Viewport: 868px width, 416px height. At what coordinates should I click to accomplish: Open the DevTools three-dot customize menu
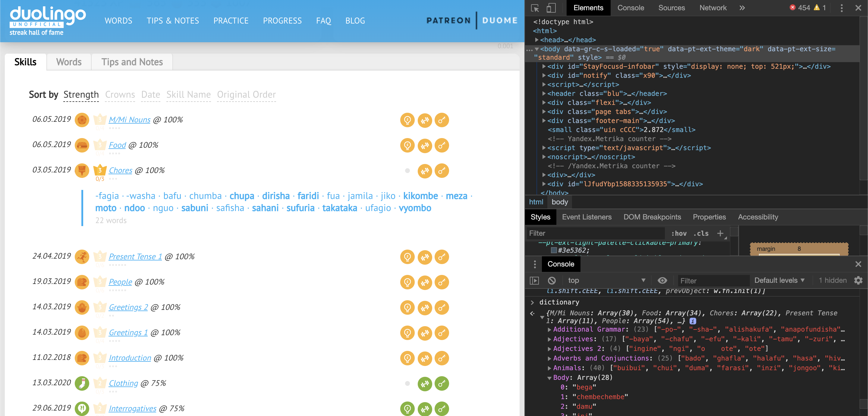(x=841, y=8)
